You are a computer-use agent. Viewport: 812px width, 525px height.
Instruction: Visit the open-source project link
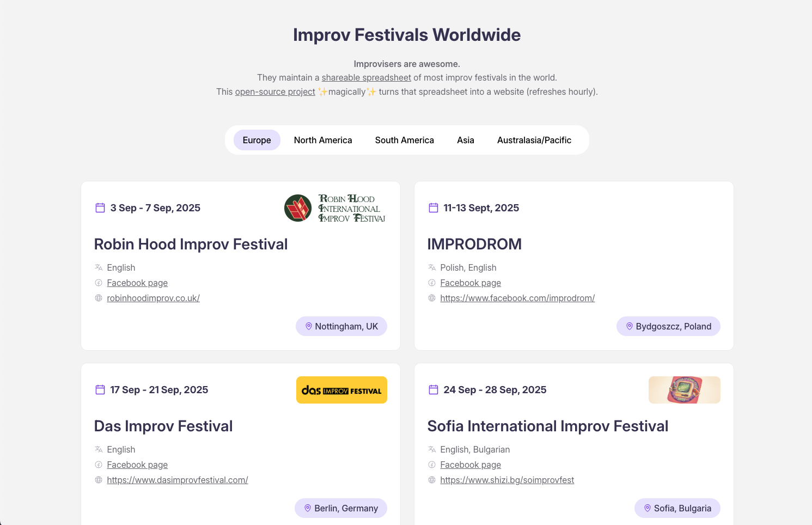point(275,91)
